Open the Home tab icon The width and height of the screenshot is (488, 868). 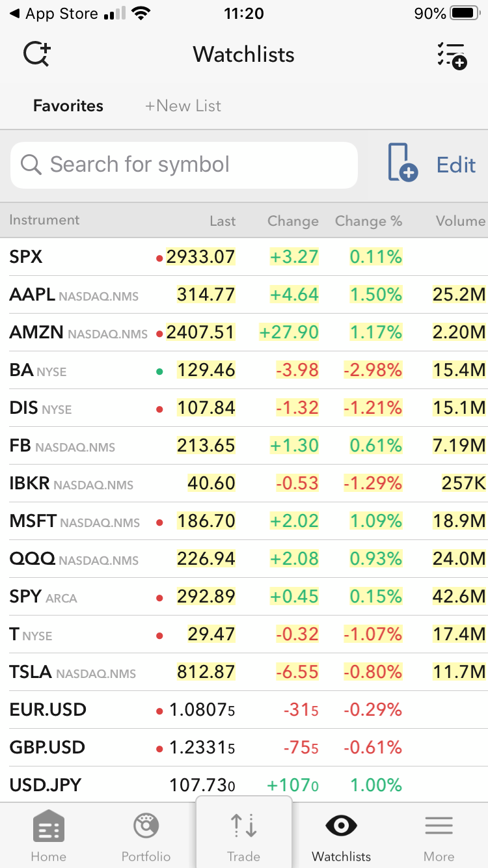pos(49,827)
